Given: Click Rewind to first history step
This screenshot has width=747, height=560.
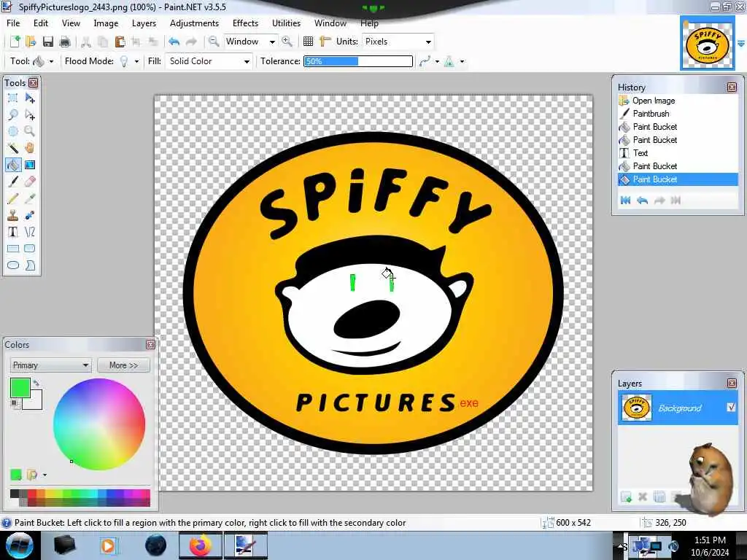Looking at the screenshot, I should (625, 200).
